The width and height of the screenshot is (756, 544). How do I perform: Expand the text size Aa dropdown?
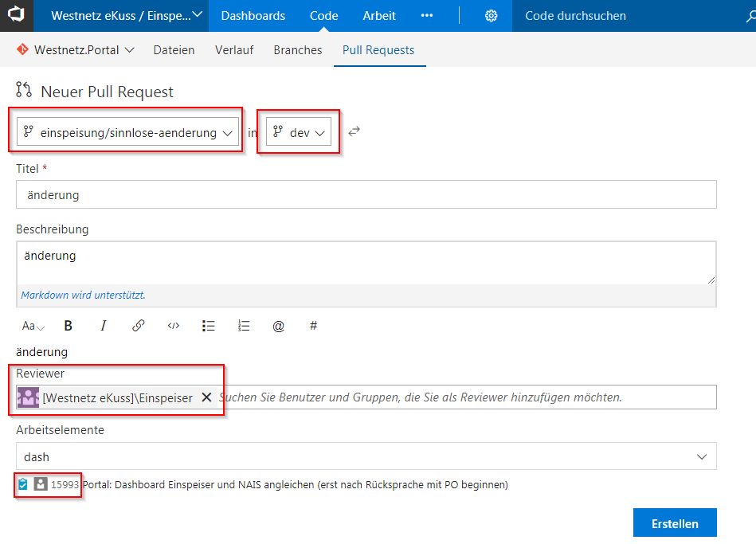33,326
